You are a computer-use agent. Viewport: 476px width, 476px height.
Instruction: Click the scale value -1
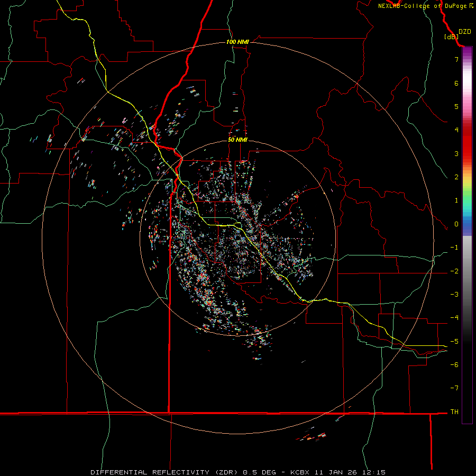[454, 248]
